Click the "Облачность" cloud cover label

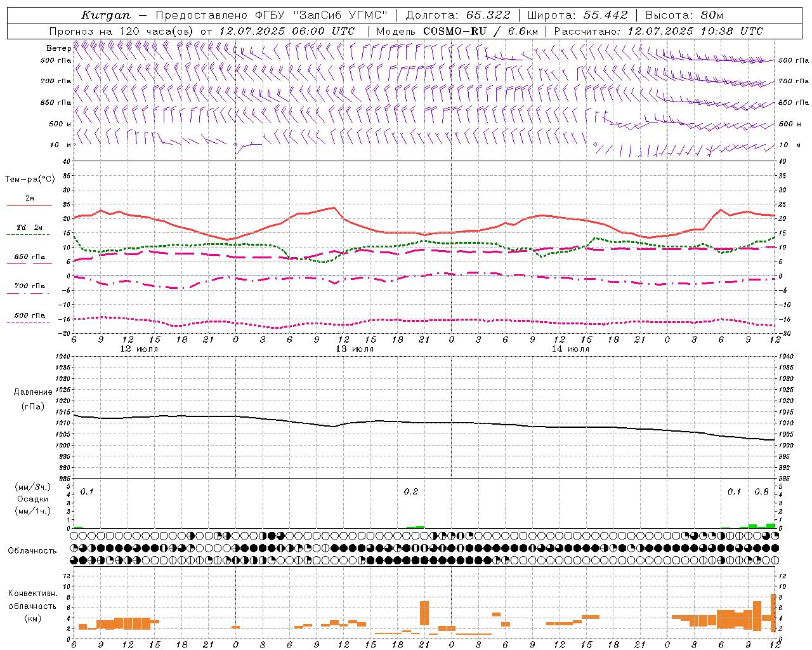click(32, 551)
